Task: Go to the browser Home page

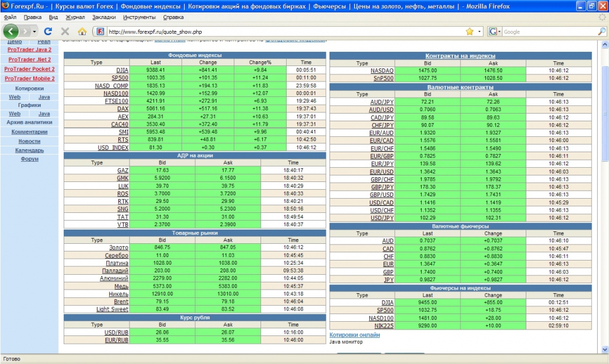Action: [x=82, y=31]
